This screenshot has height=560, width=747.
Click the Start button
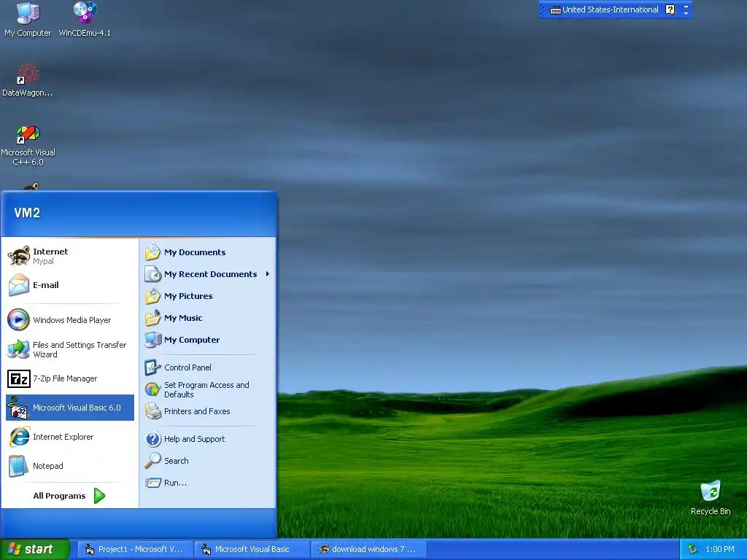34,550
